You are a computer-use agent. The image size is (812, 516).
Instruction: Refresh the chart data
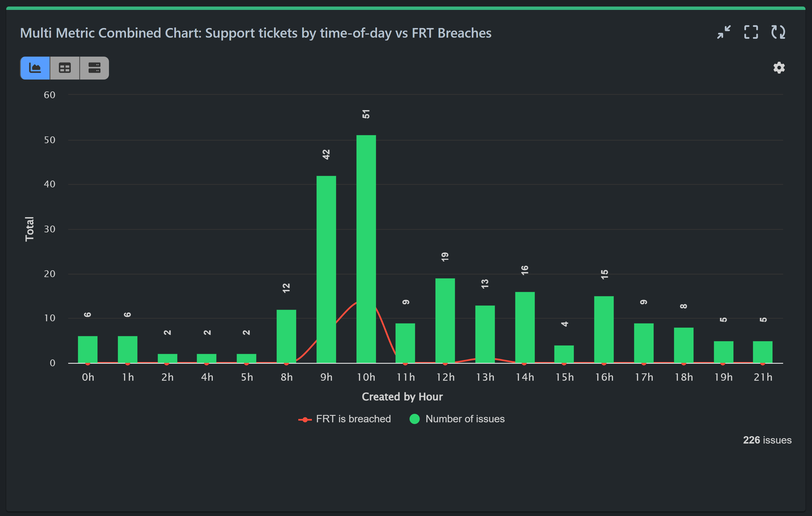778,32
